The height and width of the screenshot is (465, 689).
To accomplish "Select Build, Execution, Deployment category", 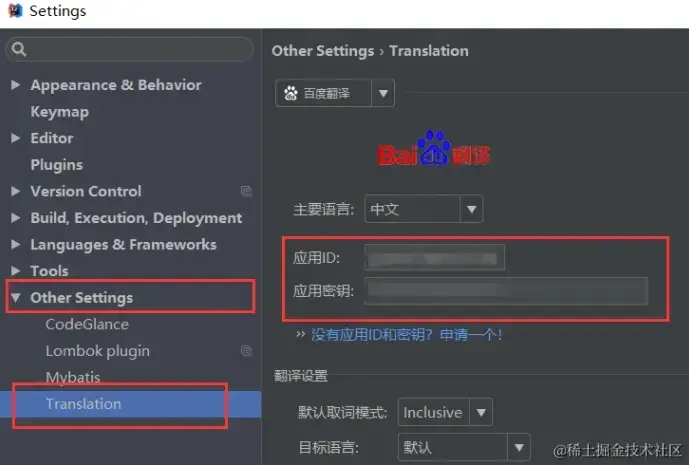I will 136,218.
